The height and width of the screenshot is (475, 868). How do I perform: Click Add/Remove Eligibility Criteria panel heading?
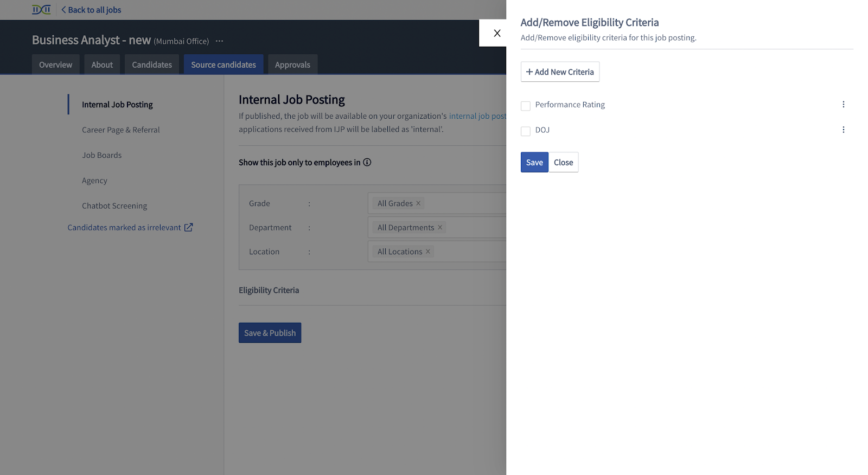(590, 22)
